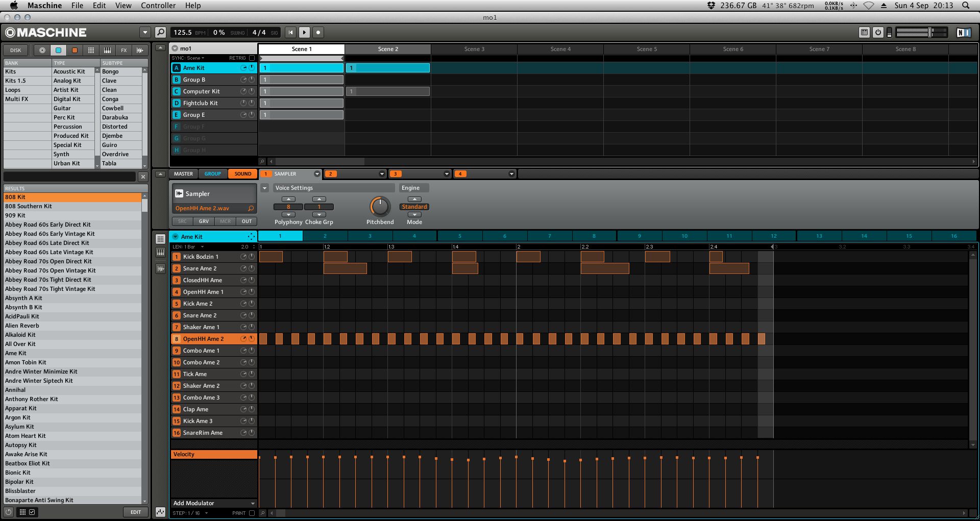This screenshot has height=521, width=980.
Task: Select the orange Sounds filter icon
Action: [75, 50]
